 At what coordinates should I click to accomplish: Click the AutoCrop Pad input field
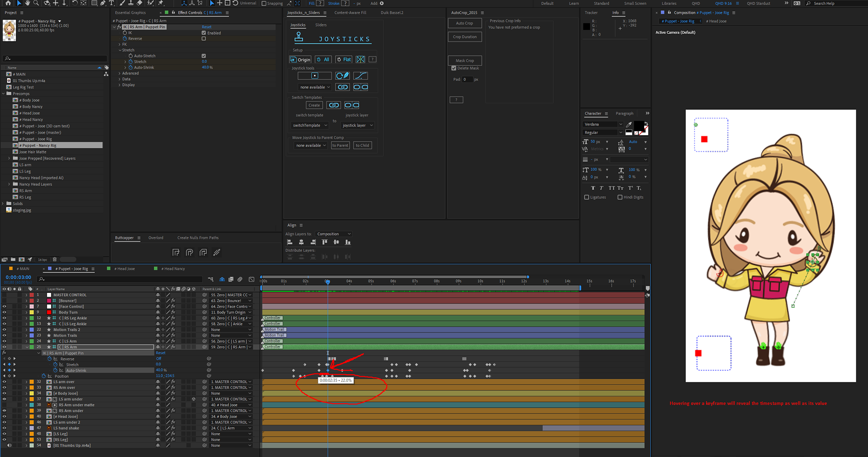coord(467,79)
